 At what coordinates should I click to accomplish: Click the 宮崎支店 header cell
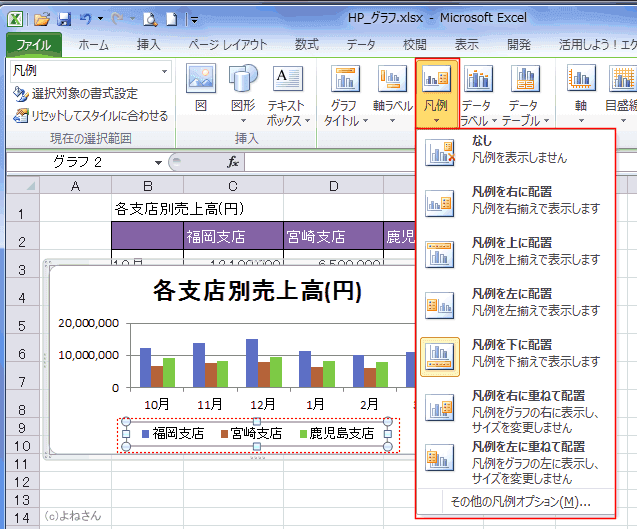click(333, 236)
